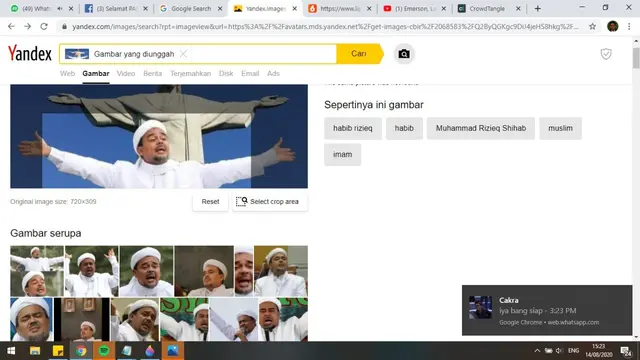
Task: Select the Gambar tab
Action: pyautogui.click(x=96, y=73)
